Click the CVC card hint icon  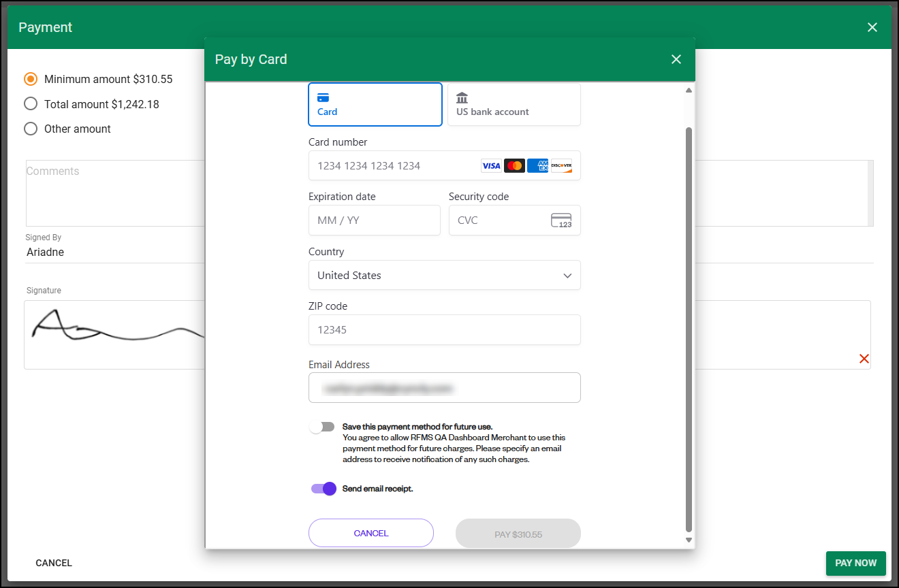[x=561, y=220]
